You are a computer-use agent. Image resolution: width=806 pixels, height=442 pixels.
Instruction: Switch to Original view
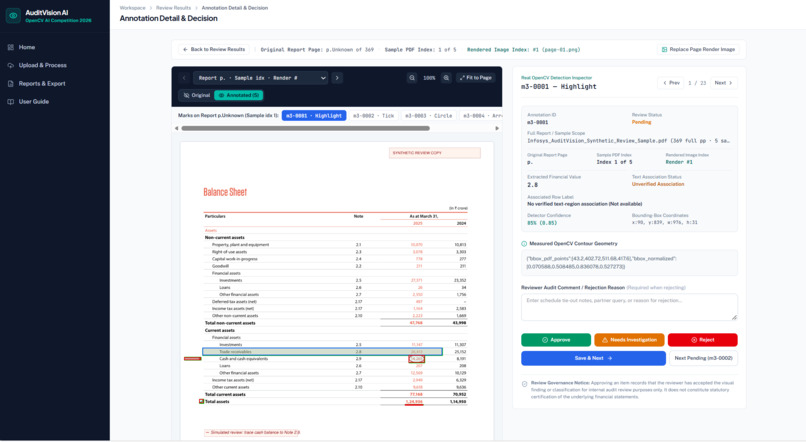click(x=197, y=95)
